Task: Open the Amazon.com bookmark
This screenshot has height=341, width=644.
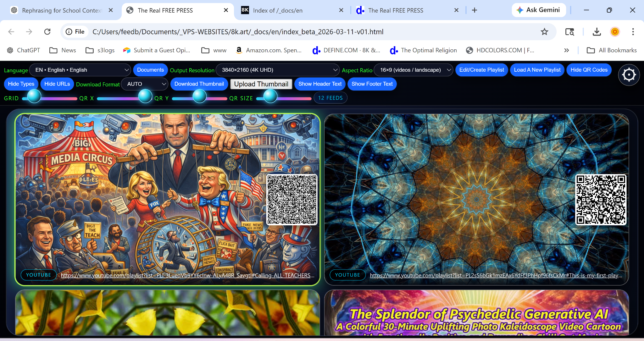Action: coord(269,50)
